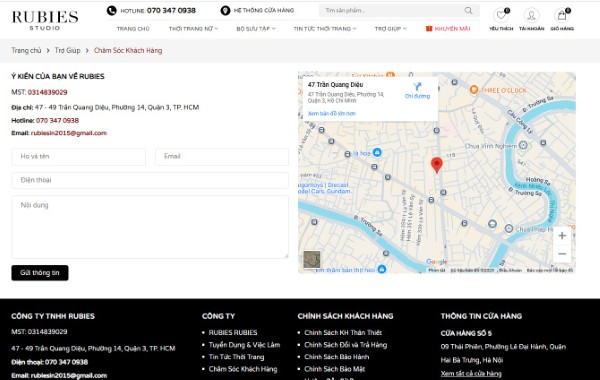Screen dimensions: 600x380
Task: Click the rubiesin2015@gmail.com email link in contact info
Action: [69, 133]
